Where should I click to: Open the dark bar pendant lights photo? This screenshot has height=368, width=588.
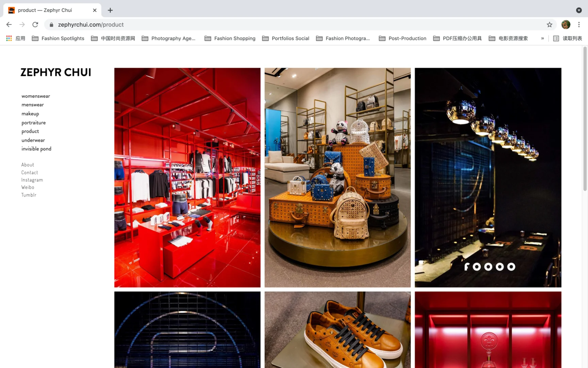click(x=488, y=178)
